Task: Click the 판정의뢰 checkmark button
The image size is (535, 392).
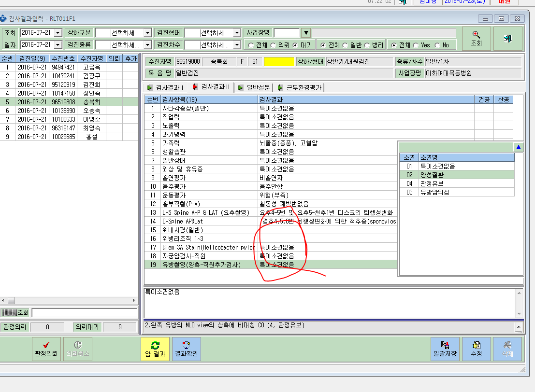Action: point(46,349)
